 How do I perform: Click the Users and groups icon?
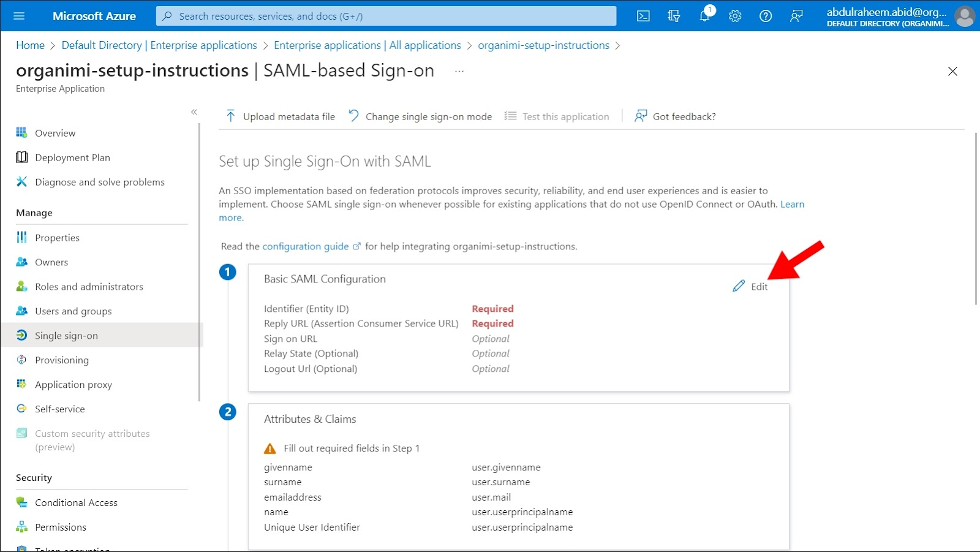pyautogui.click(x=21, y=311)
